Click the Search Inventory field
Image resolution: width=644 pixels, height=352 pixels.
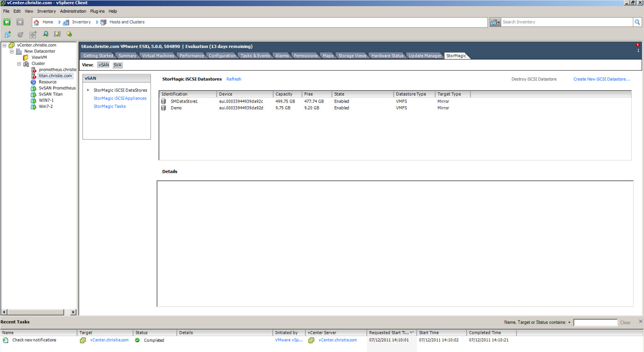pos(567,22)
